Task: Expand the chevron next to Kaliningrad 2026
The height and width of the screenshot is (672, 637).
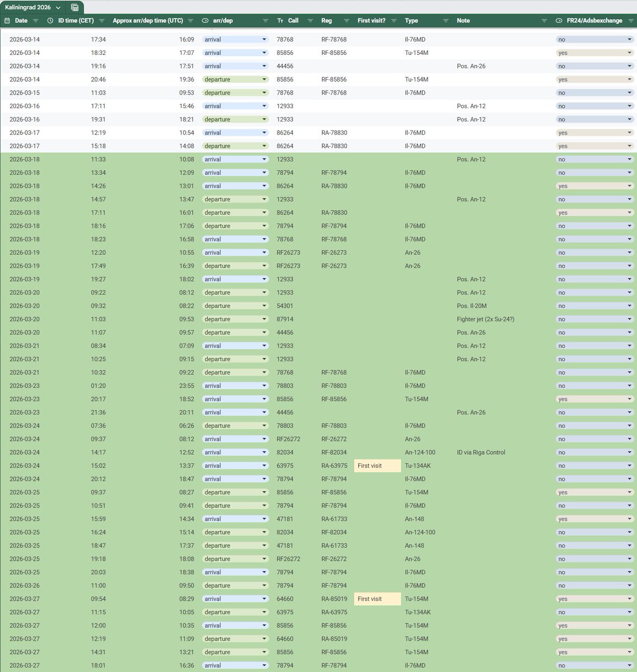Action: tap(58, 8)
